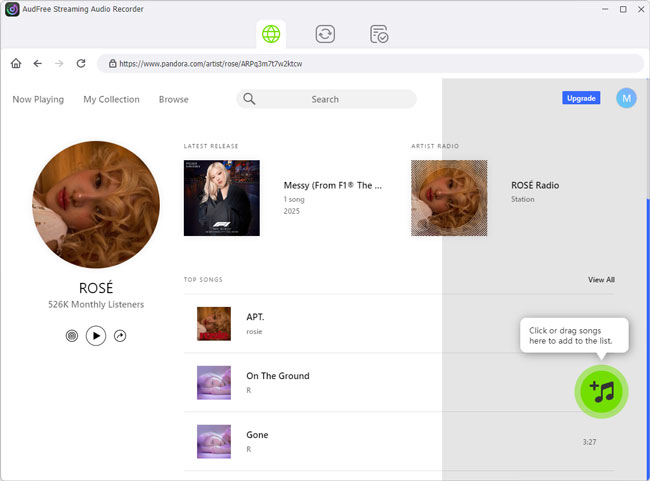The width and height of the screenshot is (650, 481).
Task: Click the 526K Monthly Listeners text
Action: point(96,305)
